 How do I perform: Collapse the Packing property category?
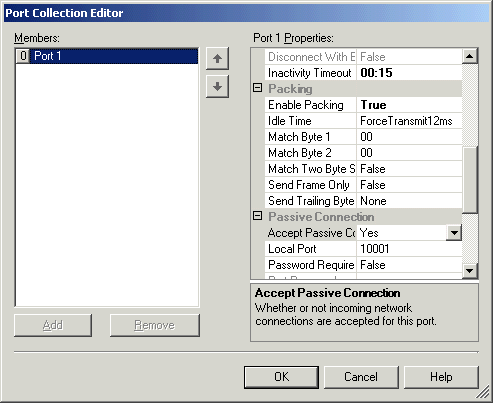pos(257,88)
